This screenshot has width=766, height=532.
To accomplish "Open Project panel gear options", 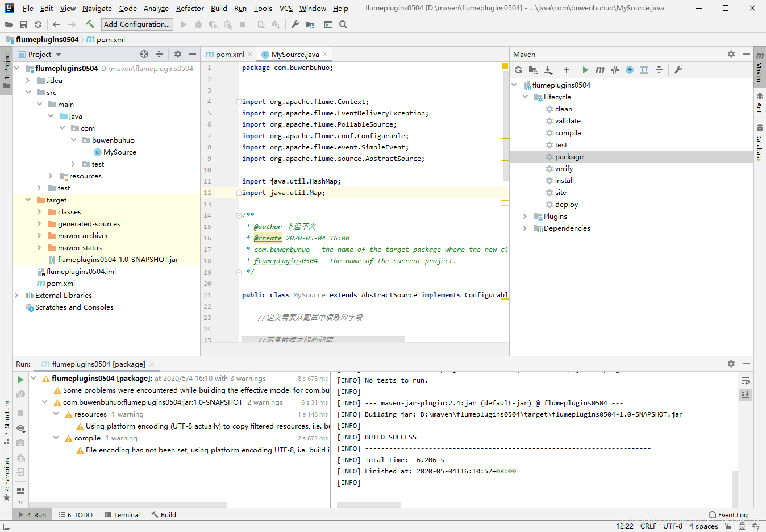I will [178, 54].
